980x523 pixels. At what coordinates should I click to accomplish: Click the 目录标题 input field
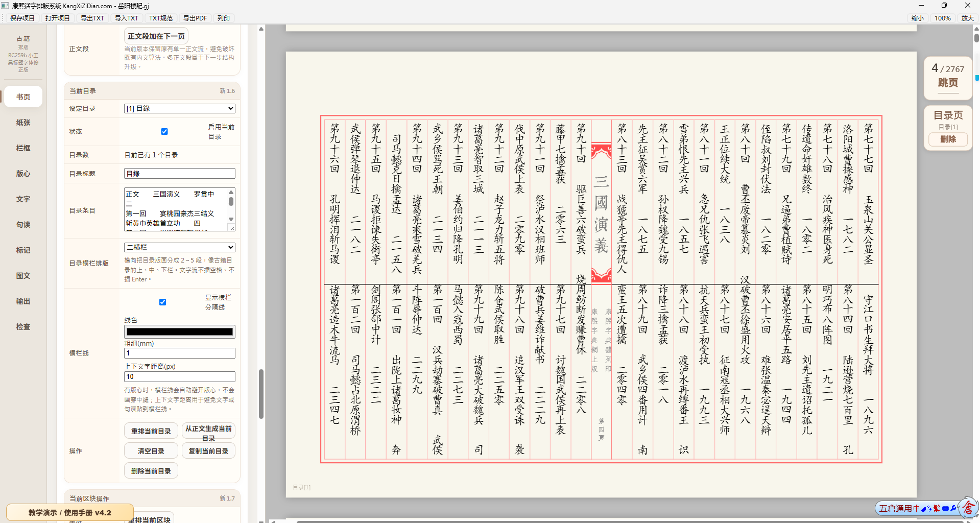coord(180,174)
